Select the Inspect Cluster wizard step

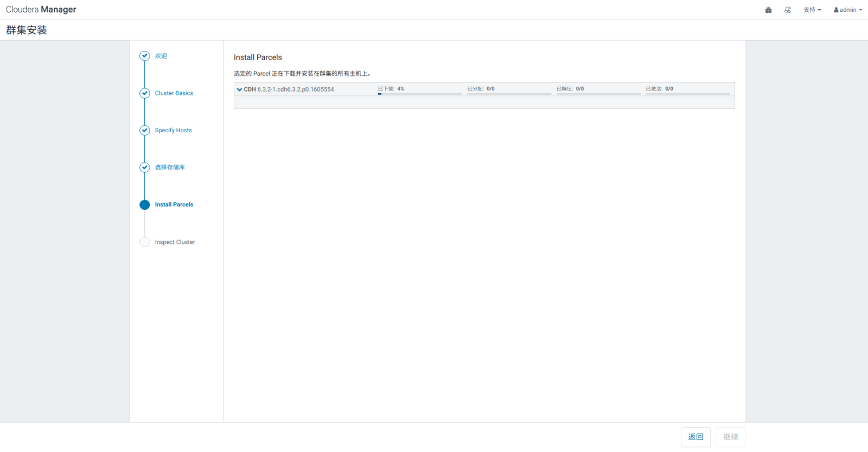(175, 242)
